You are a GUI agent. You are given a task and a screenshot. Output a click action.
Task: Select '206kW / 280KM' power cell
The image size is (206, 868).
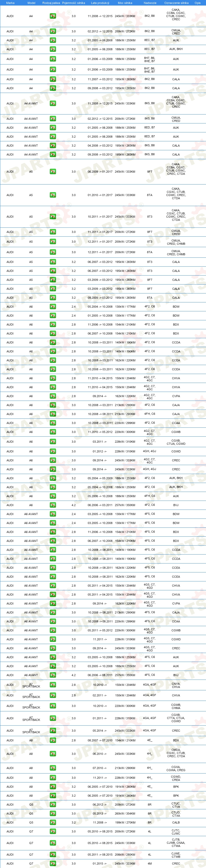click(125, 855)
